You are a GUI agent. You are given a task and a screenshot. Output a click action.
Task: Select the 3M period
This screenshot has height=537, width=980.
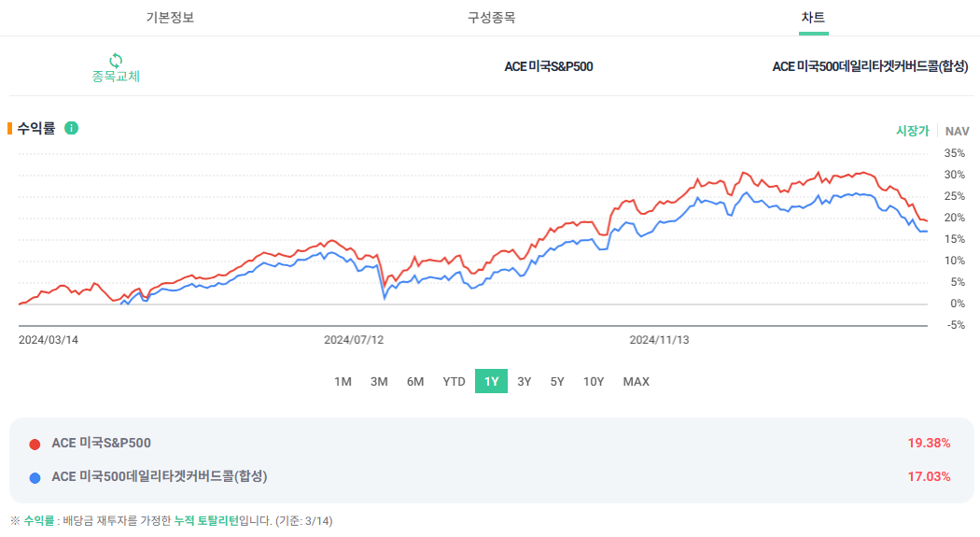[379, 381]
